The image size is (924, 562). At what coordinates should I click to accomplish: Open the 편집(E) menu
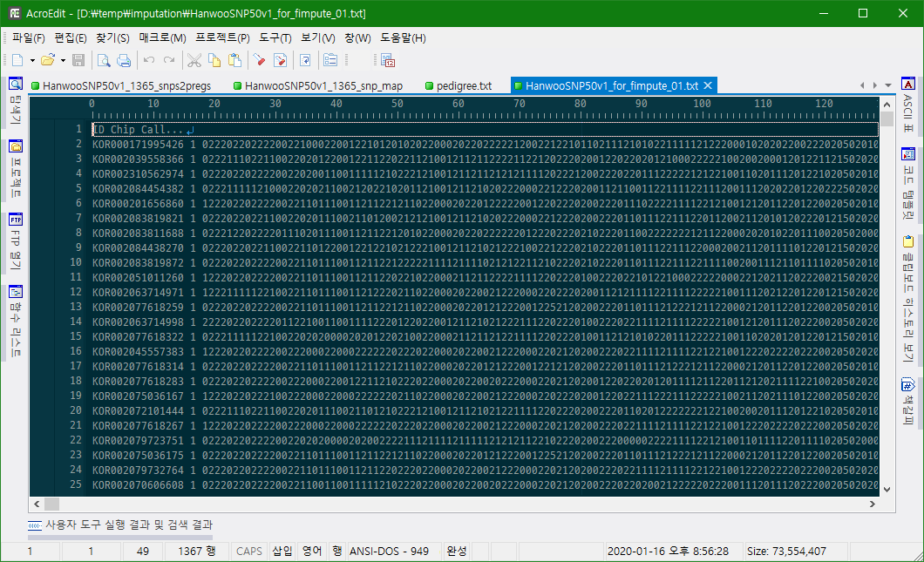71,38
